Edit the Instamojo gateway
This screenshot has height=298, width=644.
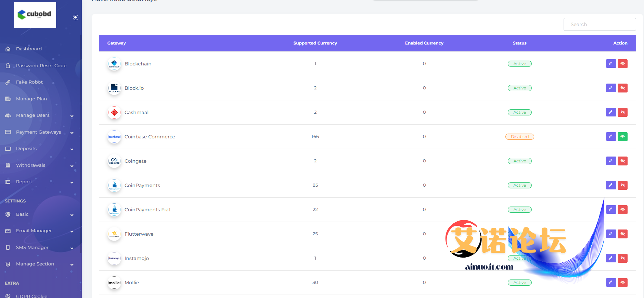coord(611,258)
